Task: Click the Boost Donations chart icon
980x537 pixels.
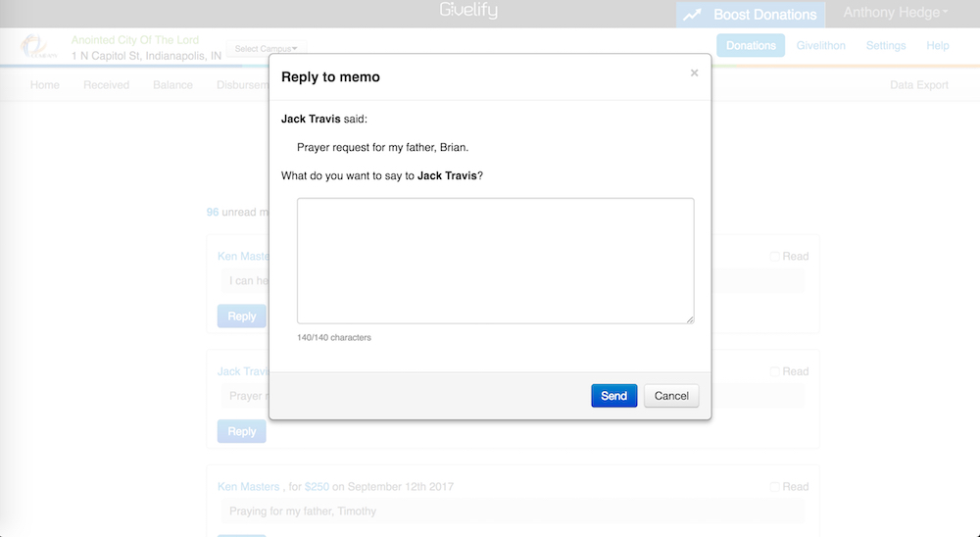Action: click(x=693, y=15)
